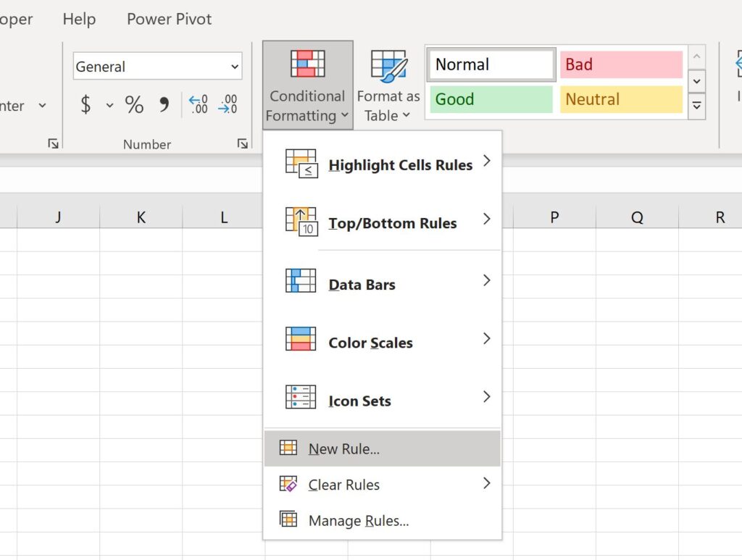Apply Comma Style formatting
This screenshot has height=560, width=742.
[164, 105]
